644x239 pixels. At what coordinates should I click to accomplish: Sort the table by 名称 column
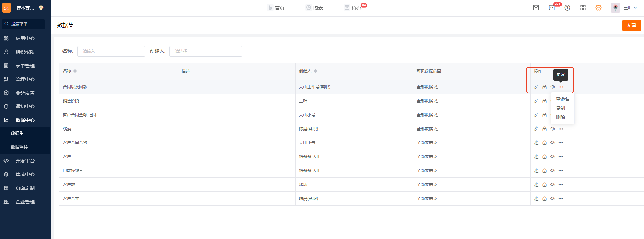[75, 71]
